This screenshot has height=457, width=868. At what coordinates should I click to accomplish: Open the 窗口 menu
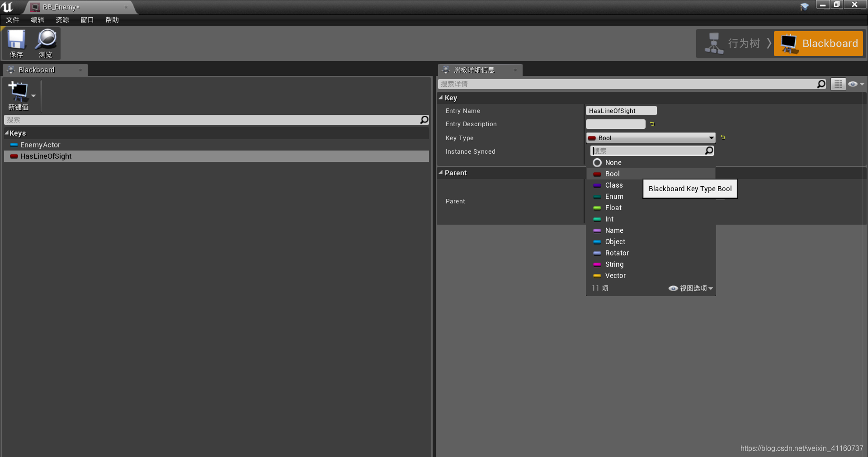pos(87,20)
